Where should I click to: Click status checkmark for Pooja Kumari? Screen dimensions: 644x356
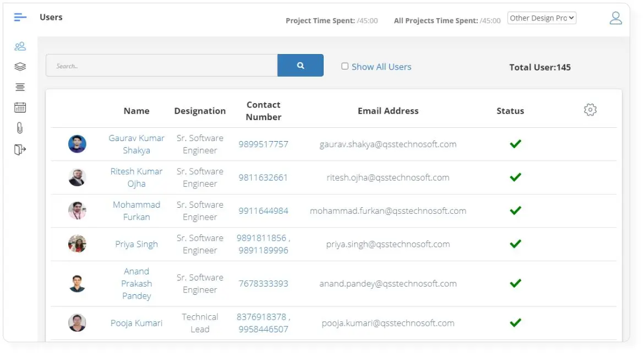click(515, 323)
